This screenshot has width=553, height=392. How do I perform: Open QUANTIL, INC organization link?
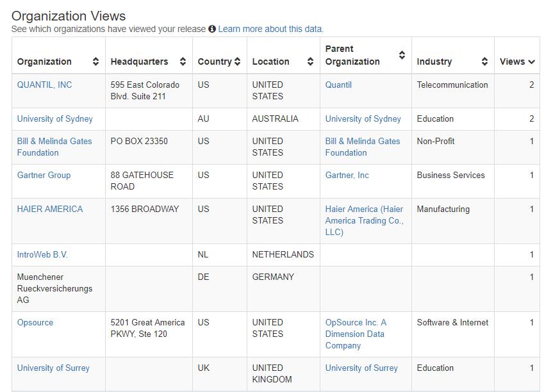click(44, 85)
